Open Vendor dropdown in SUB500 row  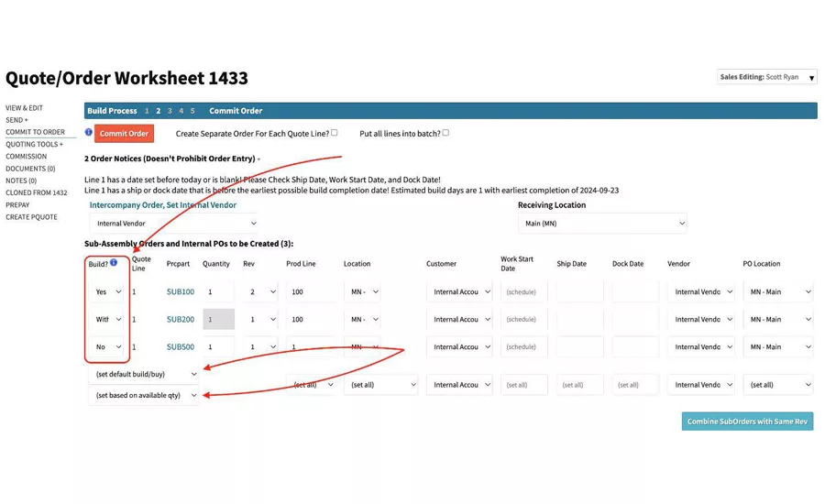click(701, 346)
